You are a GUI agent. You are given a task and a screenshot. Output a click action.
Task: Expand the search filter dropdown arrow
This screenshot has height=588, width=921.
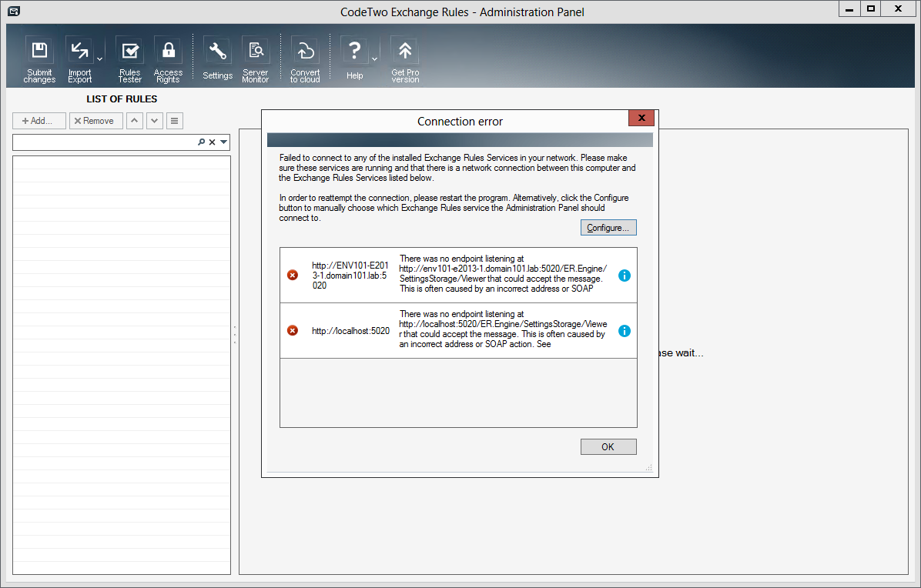(224, 142)
